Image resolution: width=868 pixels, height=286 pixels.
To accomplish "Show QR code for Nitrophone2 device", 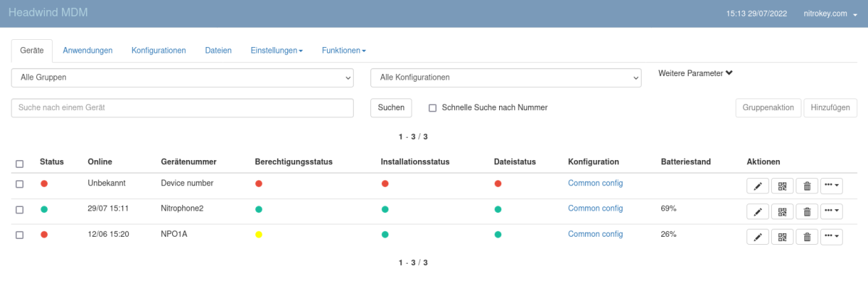I will tap(782, 211).
